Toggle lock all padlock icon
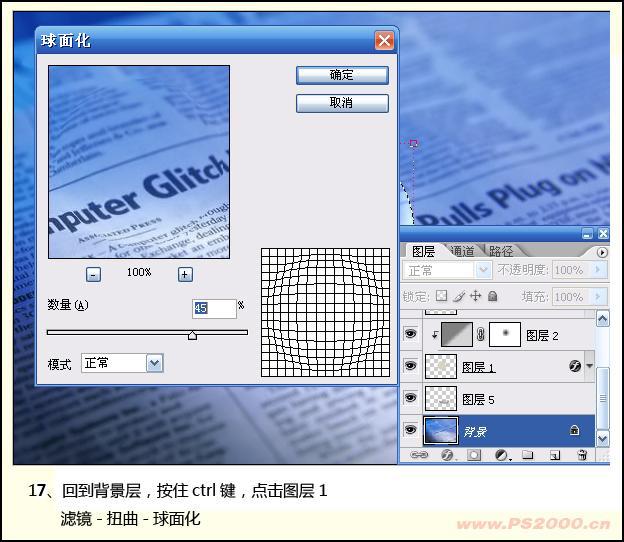 [493, 296]
